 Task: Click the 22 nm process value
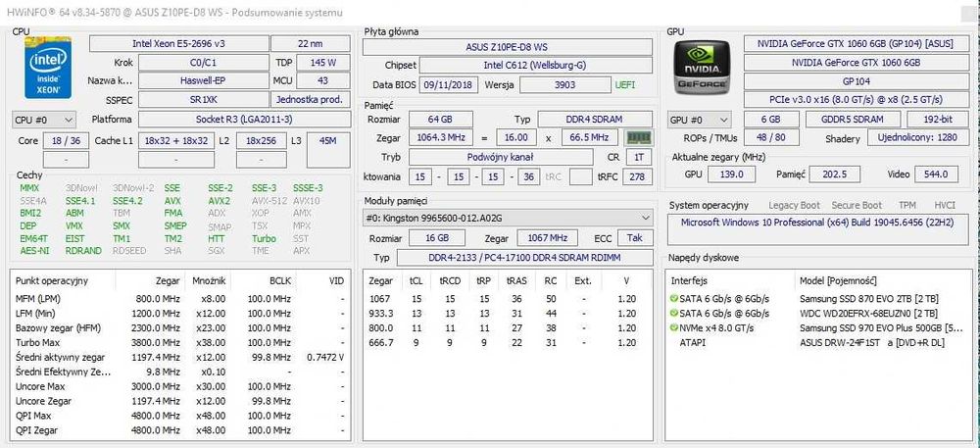[311, 44]
